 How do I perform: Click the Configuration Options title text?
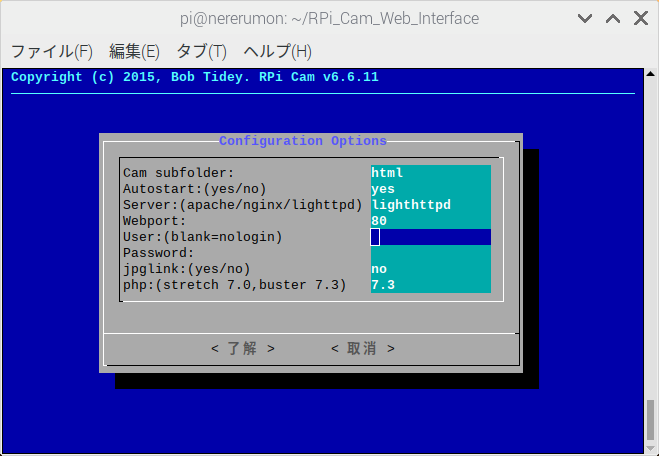(303, 141)
